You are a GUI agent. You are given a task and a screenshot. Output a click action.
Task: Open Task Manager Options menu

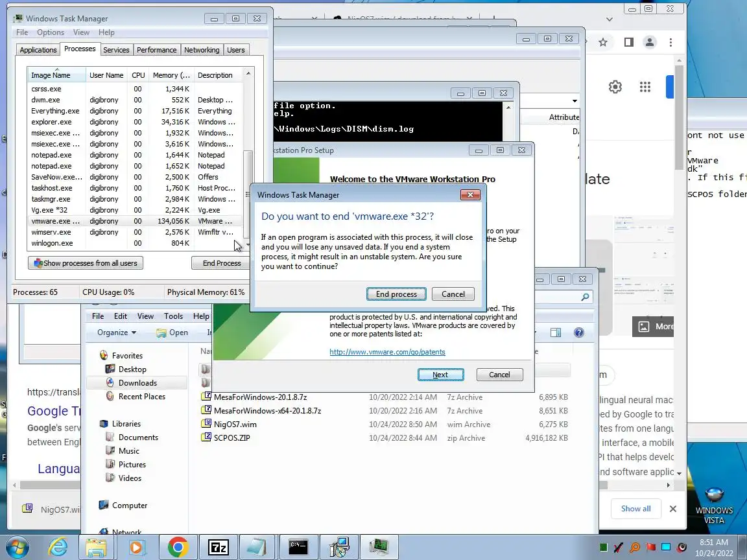51,32
